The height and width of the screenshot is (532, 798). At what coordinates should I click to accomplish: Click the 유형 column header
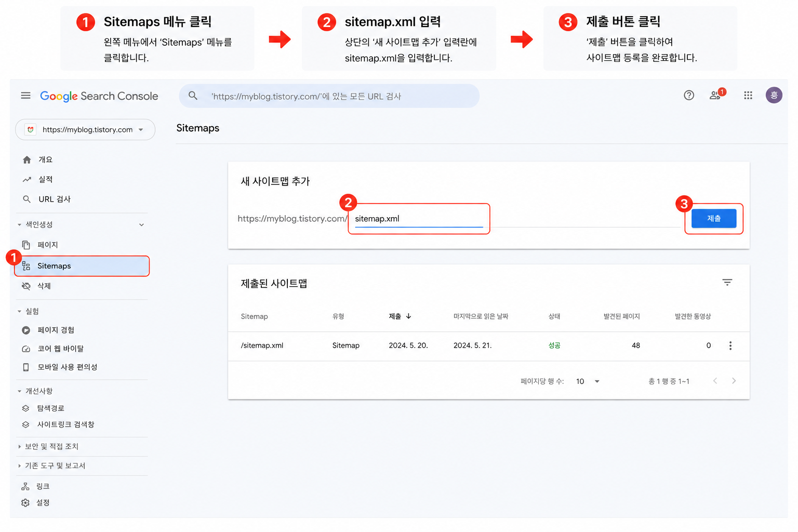[x=338, y=316]
